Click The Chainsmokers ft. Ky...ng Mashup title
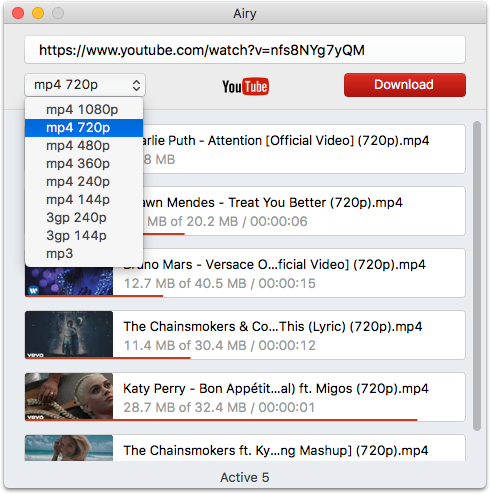Image resolution: width=490 pixels, height=494 pixels. (276, 451)
